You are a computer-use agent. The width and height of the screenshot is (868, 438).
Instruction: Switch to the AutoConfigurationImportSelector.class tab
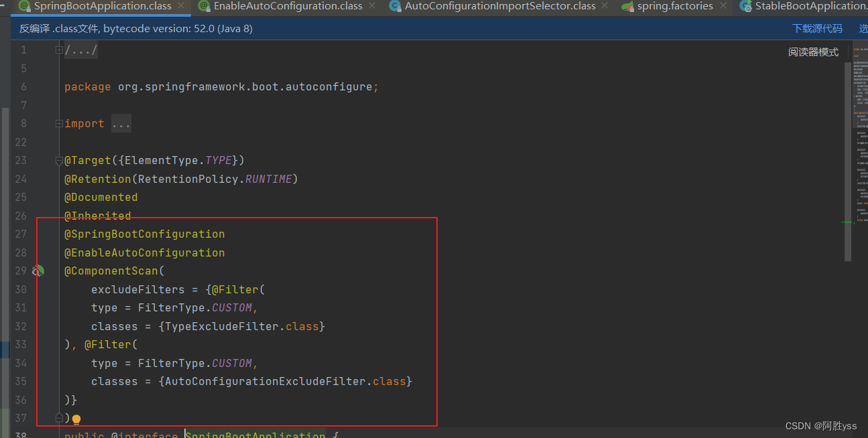point(500,6)
